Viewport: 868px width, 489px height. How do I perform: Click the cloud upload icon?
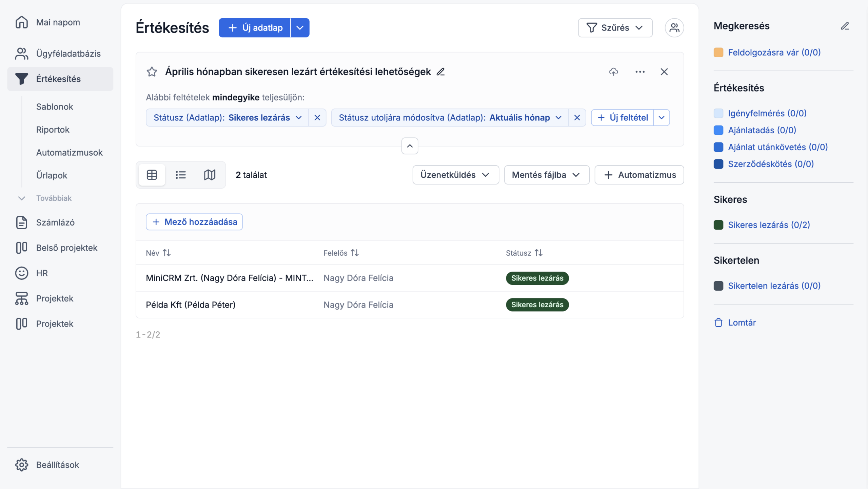613,72
